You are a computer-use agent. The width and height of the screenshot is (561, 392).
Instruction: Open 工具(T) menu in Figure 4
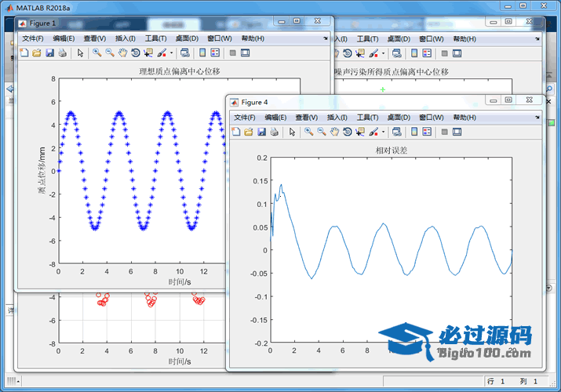click(x=367, y=117)
